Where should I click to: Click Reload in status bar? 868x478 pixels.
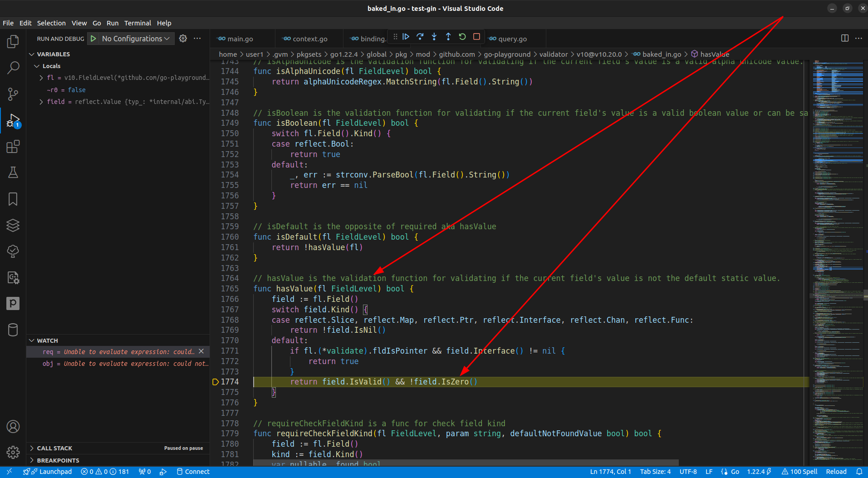tap(836, 472)
